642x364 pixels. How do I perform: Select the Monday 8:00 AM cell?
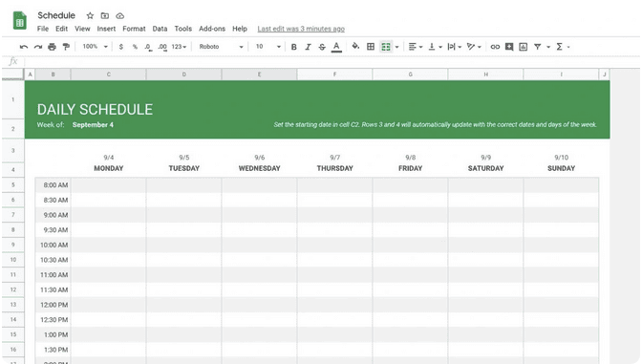coord(109,185)
